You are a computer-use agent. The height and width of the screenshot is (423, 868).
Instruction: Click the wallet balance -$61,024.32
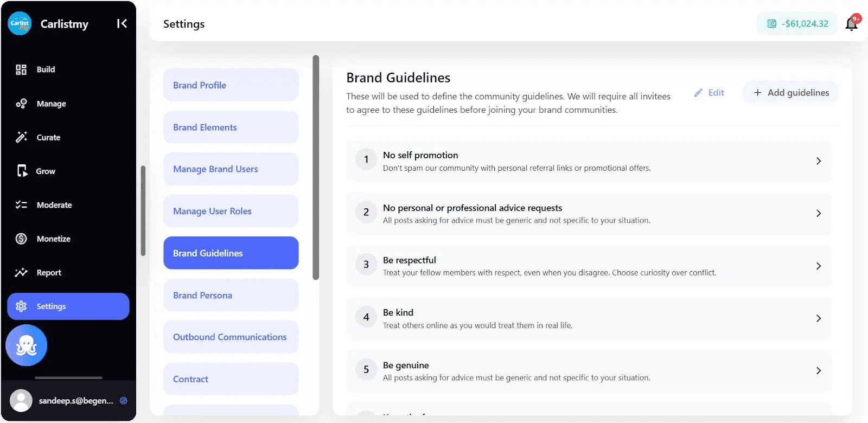pos(797,24)
